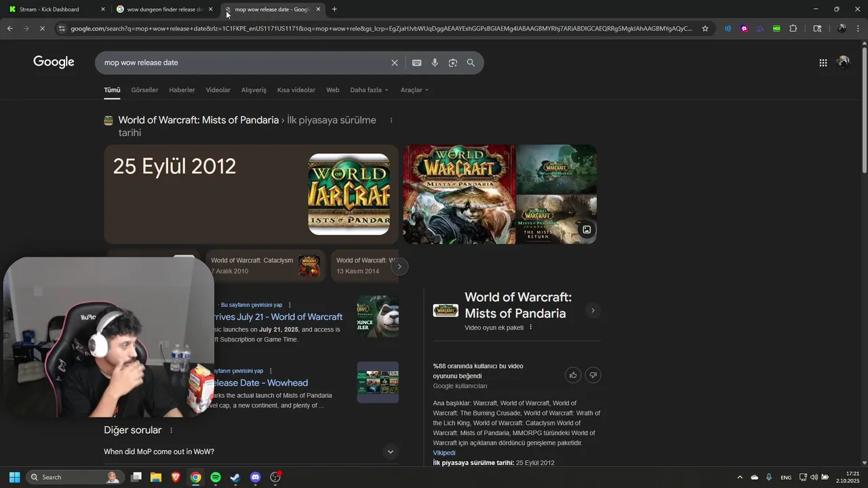Switch to the Görseller tab
Image resolution: width=868 pixels, height=488 pixels.
(x=144, y=90)
